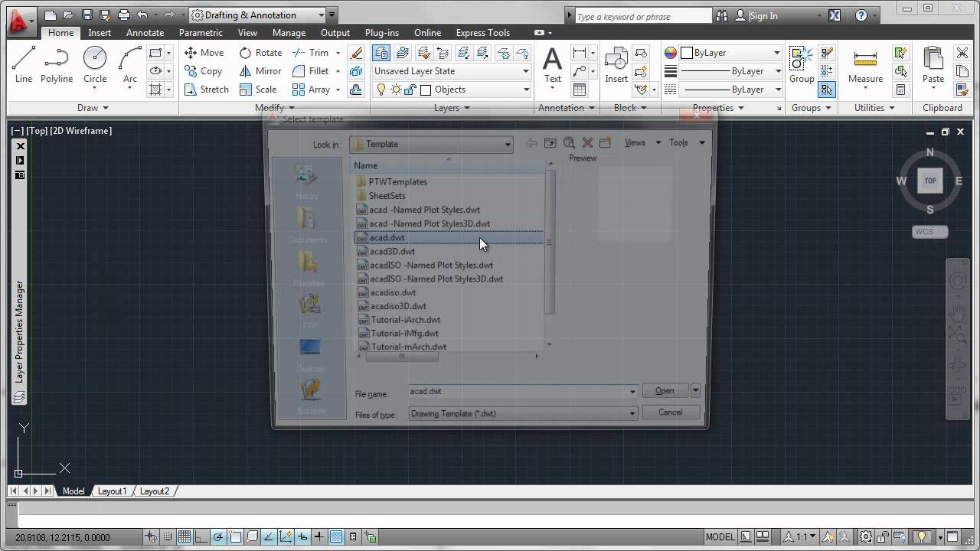980x551 pixels.
Task: Click the Scale tool
Action: pos(258,90)
